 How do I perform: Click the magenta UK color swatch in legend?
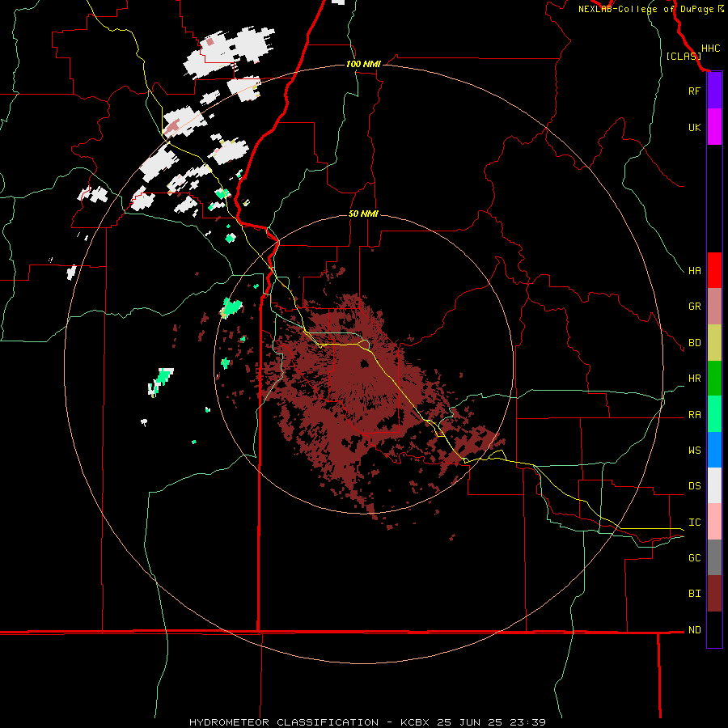714,127
